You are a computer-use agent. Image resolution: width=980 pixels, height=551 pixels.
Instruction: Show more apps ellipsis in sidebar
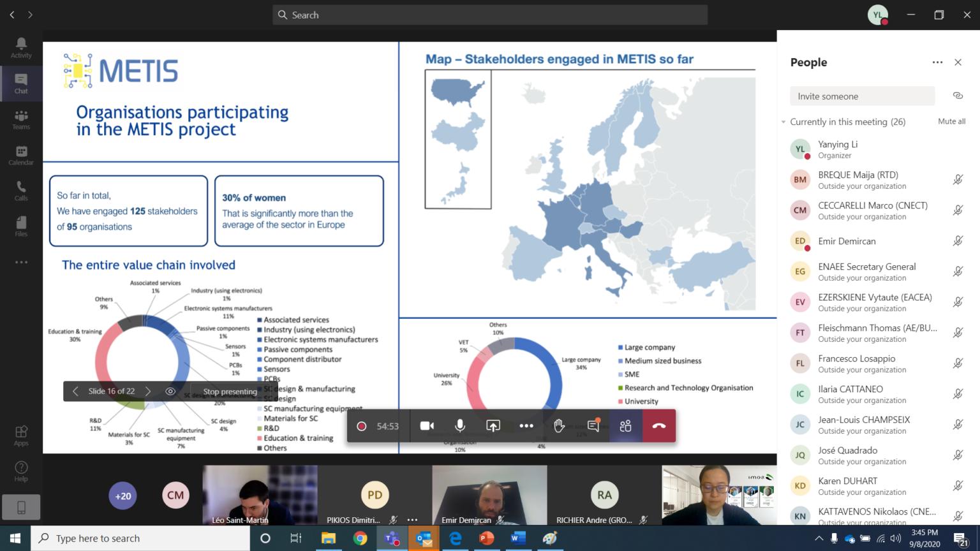(x=21, y=262)
